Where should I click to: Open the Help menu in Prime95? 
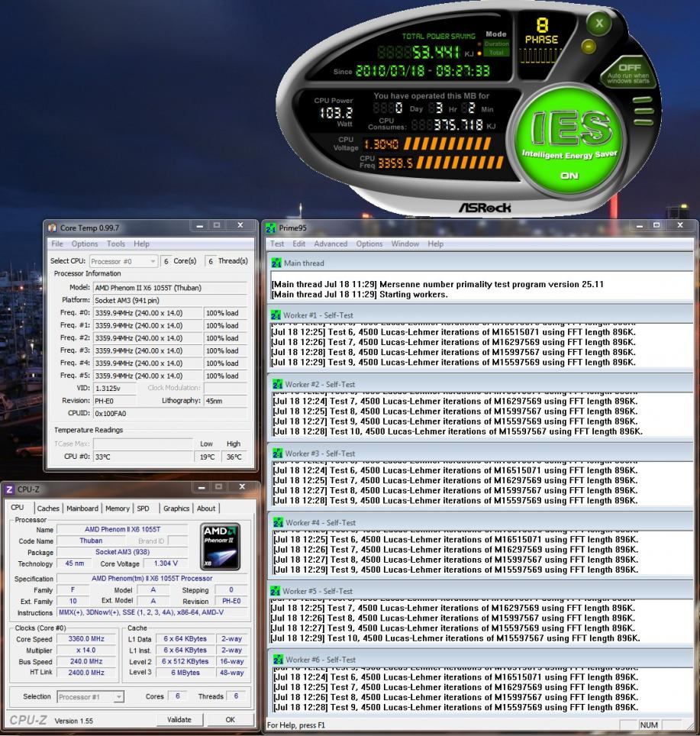coord(435,244)
